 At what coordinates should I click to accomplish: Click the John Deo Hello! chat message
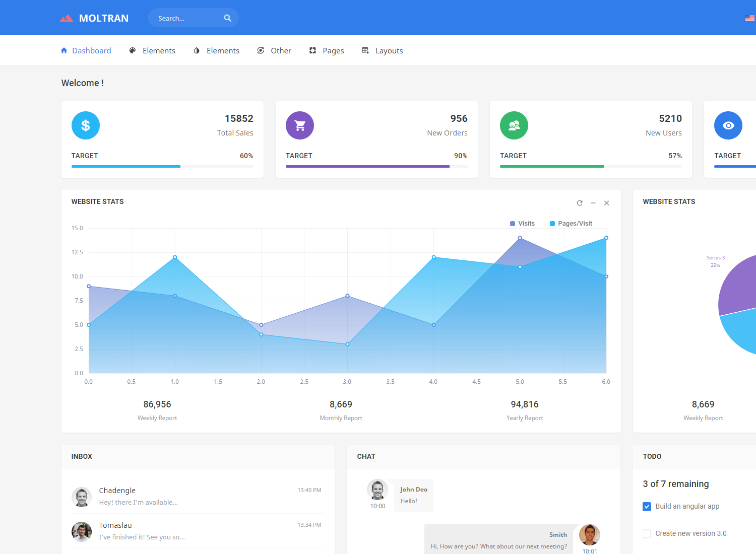(414, 496)
